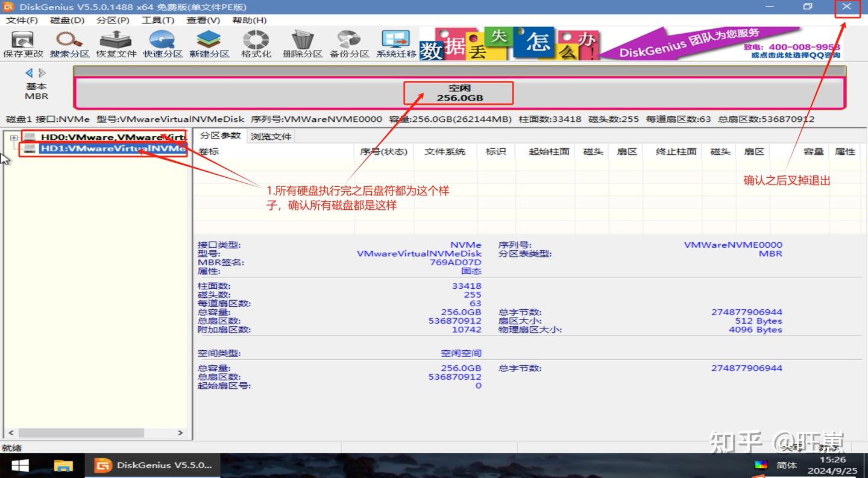Click the 简体 input method indicator
This screenshot has width=868, height=478.
[x=787, y=465]
